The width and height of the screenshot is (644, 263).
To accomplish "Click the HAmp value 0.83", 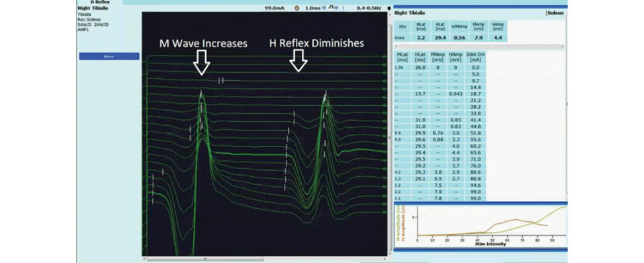I will pos(456,127).
